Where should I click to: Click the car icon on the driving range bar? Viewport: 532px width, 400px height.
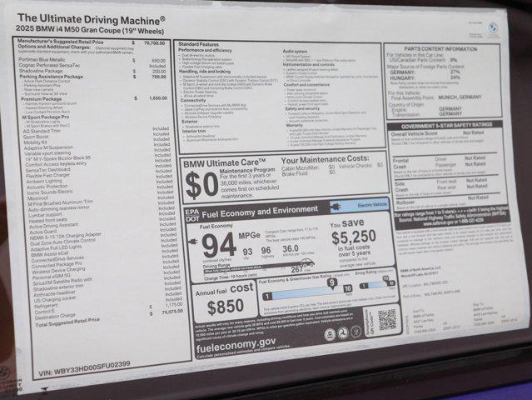[x=308, y=262]
